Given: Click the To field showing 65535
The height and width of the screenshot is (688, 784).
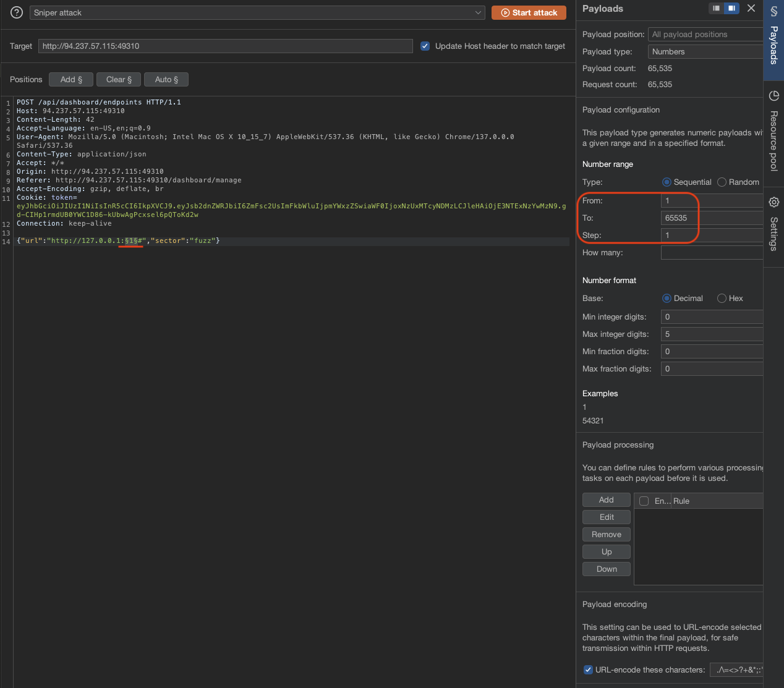Looking at the screenshot, I should (712, 218).
